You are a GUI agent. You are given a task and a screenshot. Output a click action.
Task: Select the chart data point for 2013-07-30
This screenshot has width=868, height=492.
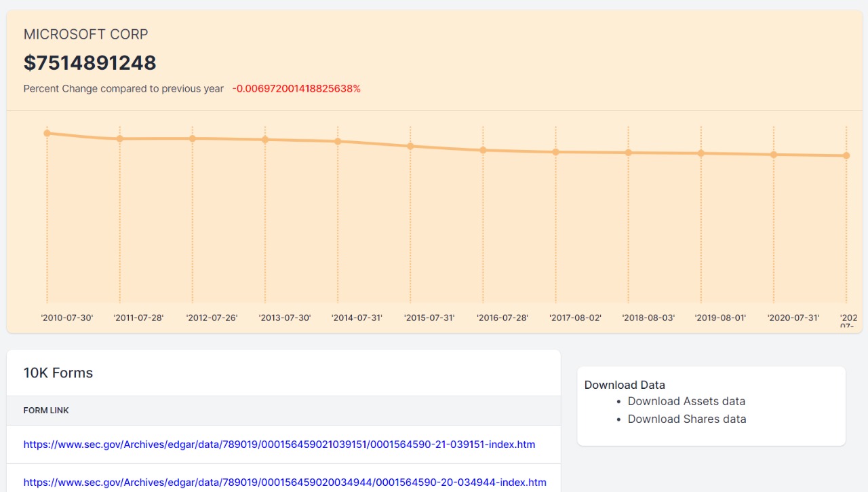click(x=265, y=140)
